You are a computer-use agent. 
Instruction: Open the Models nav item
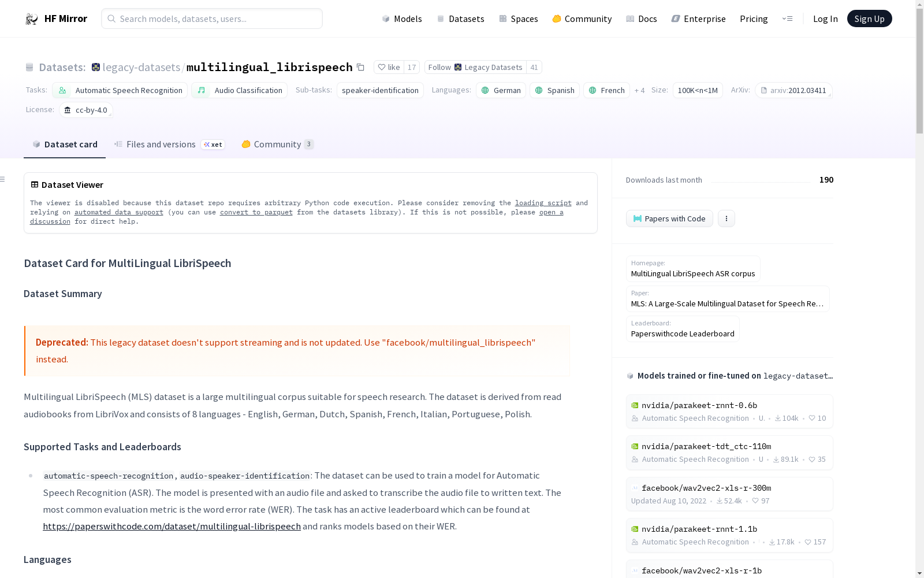pyautogui.click(x=402, y=18)
